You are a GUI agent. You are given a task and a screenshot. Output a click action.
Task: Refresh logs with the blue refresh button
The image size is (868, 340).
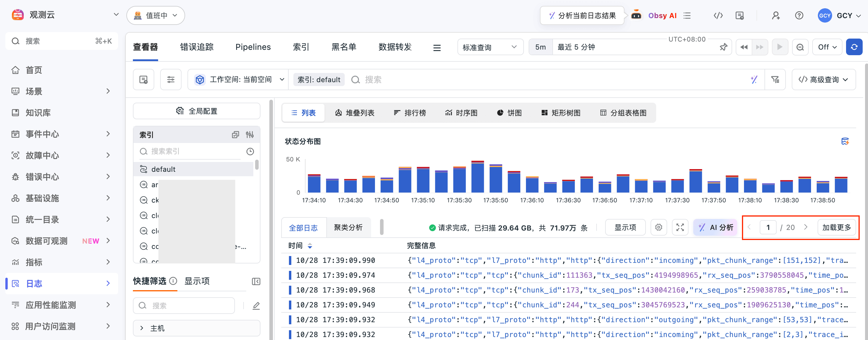[854, 47]
